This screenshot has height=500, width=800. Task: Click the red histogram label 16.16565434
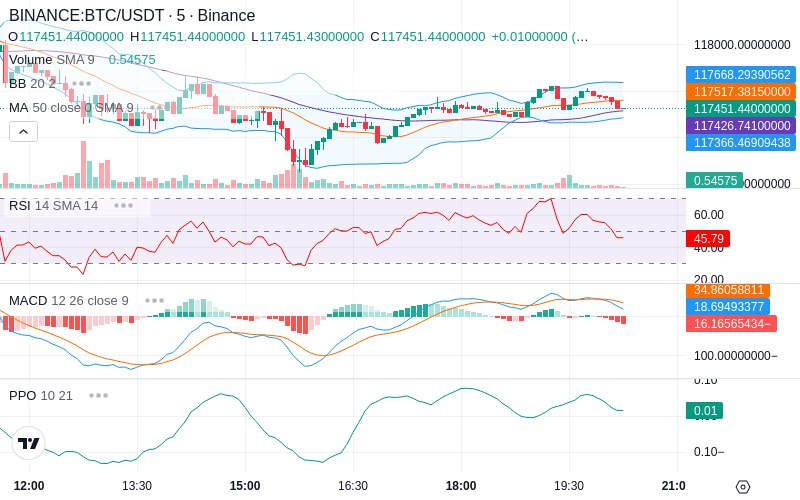tap(732, 323)
